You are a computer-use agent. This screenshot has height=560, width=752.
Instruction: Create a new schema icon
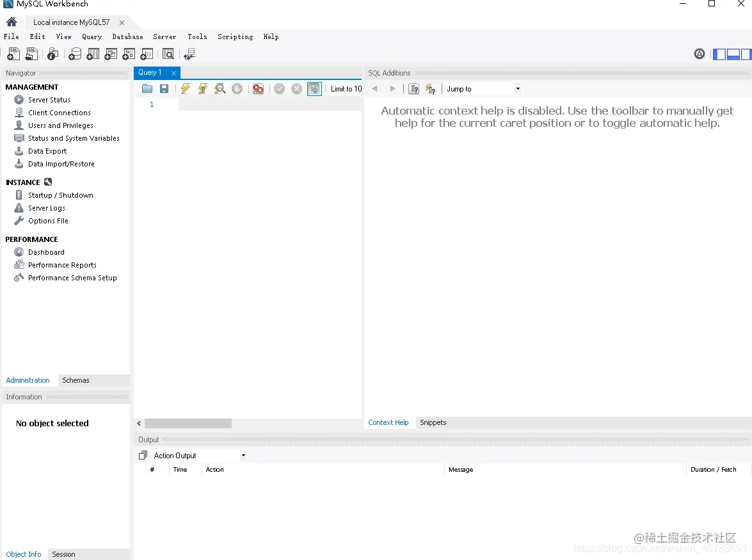click(75, 54)
